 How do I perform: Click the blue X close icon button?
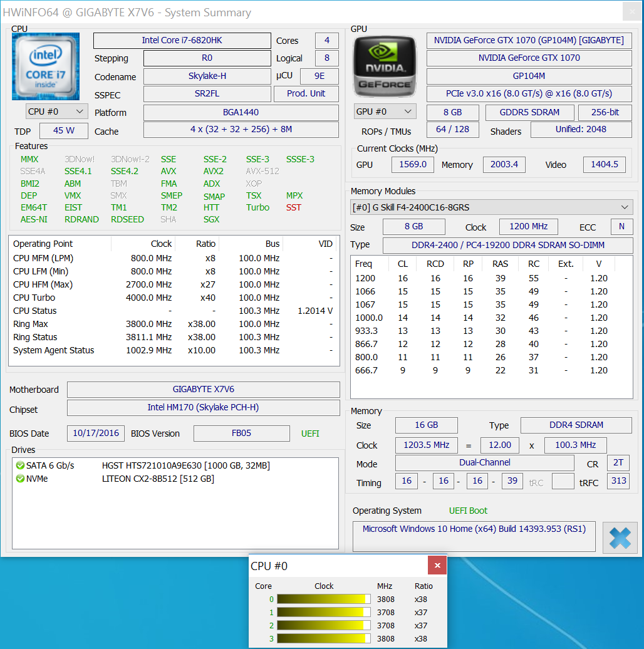click(x=620, y=537)
